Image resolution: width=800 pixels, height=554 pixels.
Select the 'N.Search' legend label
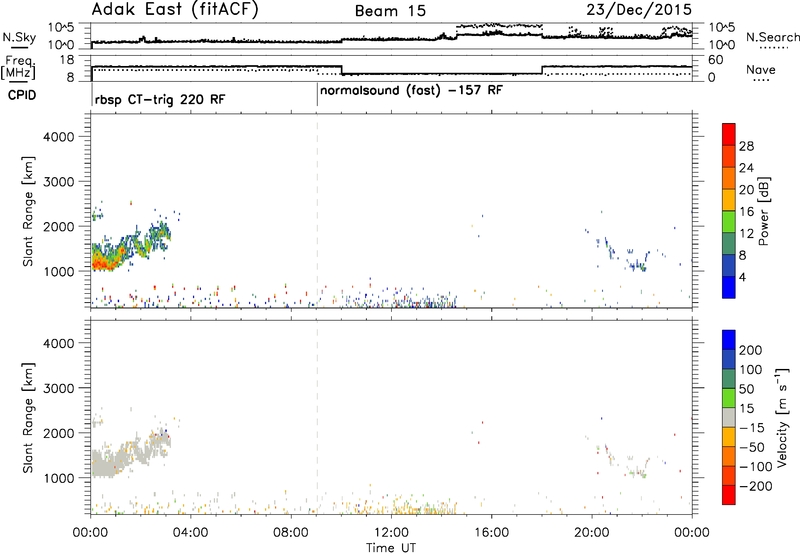[x=772, y=37]
